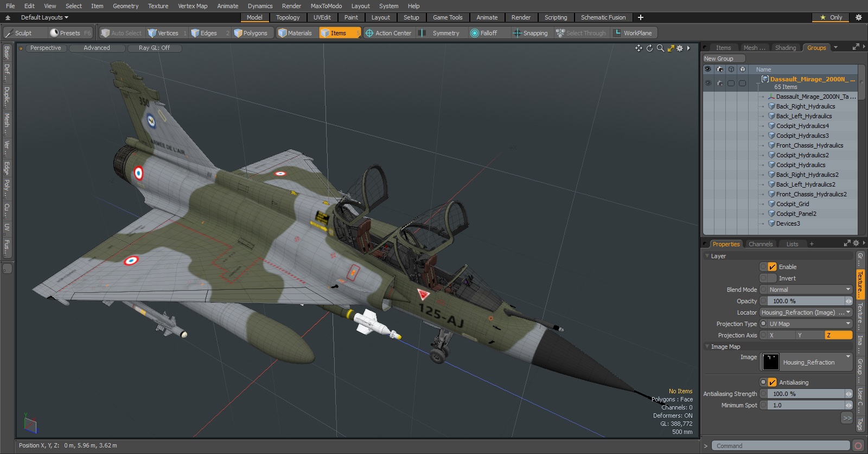Click the command record button
The width and height of the screenshot is (868, 454).
858,446
